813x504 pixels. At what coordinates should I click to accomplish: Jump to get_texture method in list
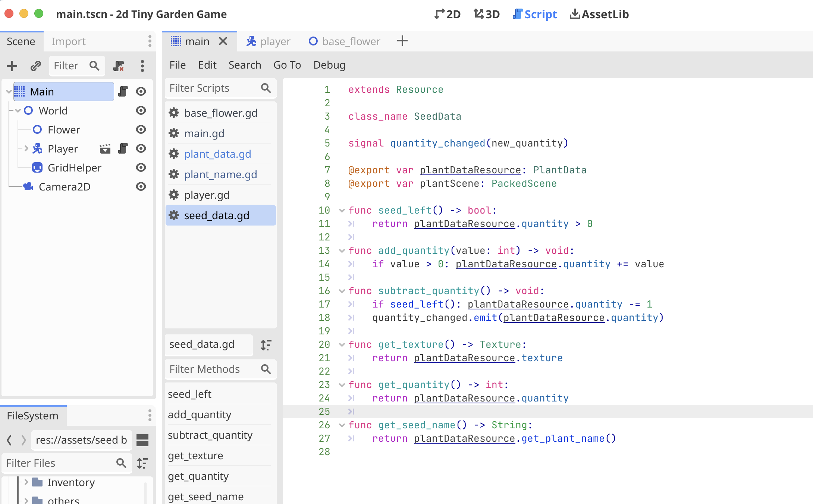[195, 456]
